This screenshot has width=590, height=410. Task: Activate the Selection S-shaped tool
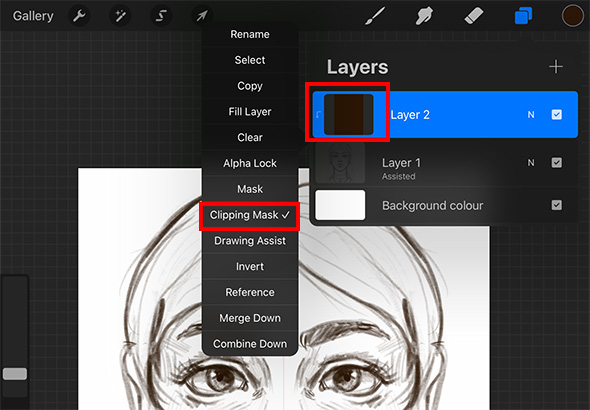(161, 16)
